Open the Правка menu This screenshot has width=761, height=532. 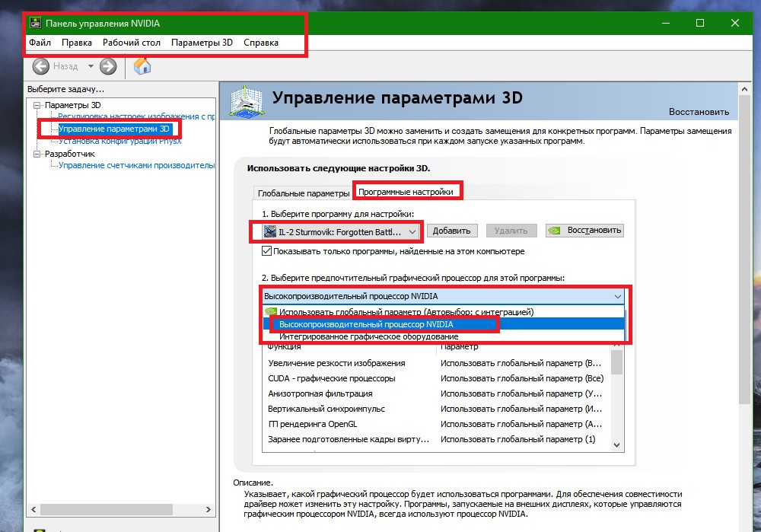tap(77, 42)
